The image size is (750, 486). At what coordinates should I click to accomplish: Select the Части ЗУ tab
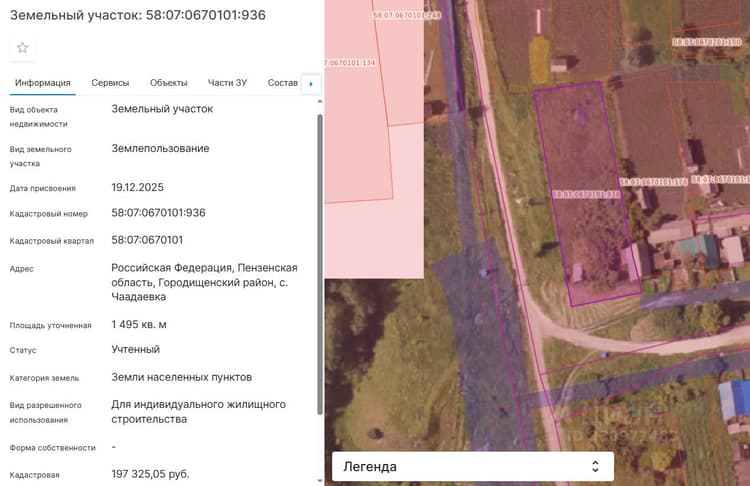coord(227,83)
